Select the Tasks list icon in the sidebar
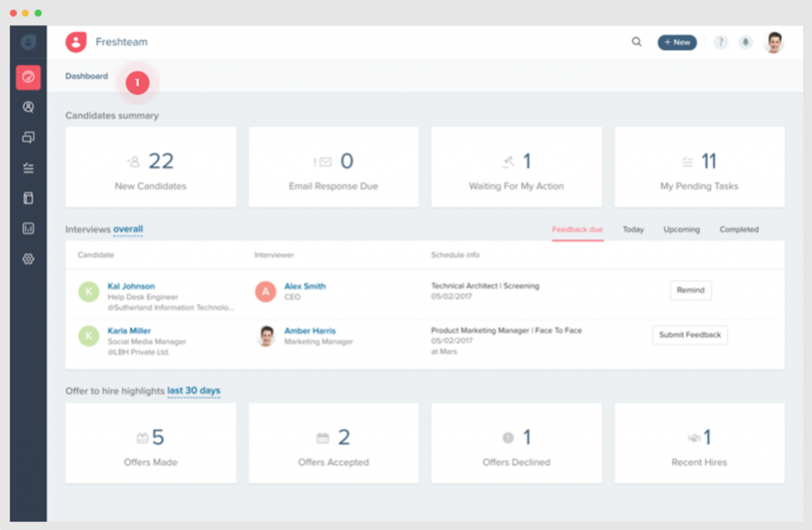The image size is (812, 530). coord(28,167)
